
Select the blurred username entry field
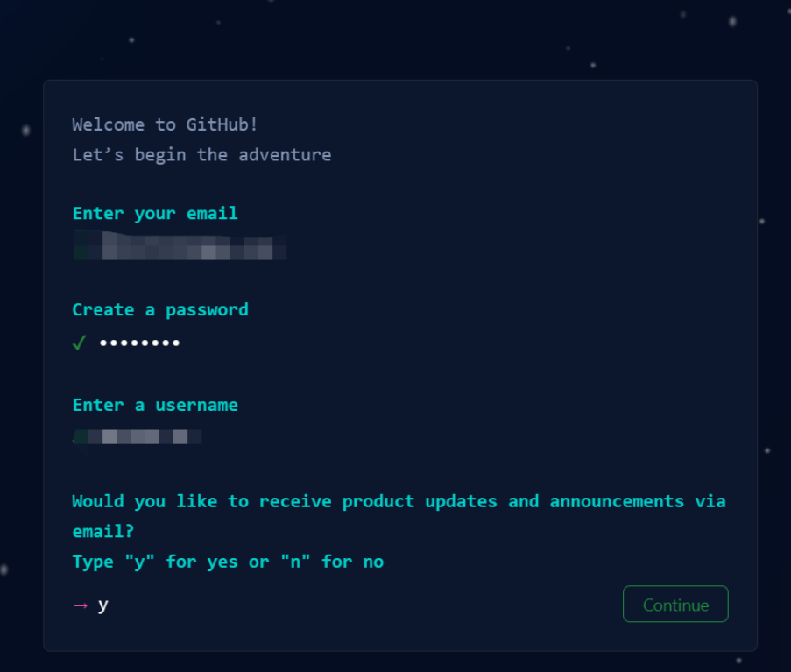pos(138,437)
